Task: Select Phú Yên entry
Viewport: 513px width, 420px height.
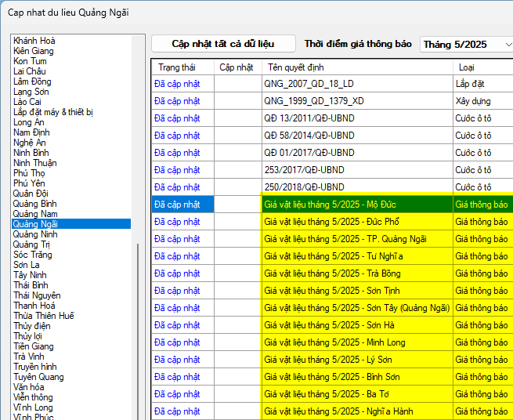Action: pos(29,183)
